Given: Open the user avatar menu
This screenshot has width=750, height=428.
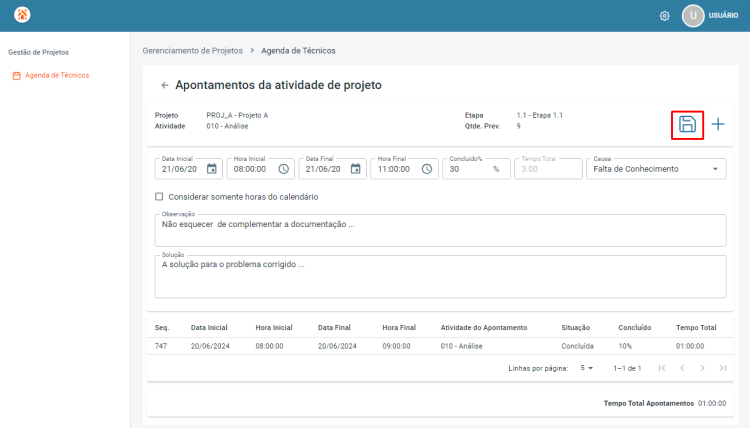Looking at the screenshot, I should 693,16.
